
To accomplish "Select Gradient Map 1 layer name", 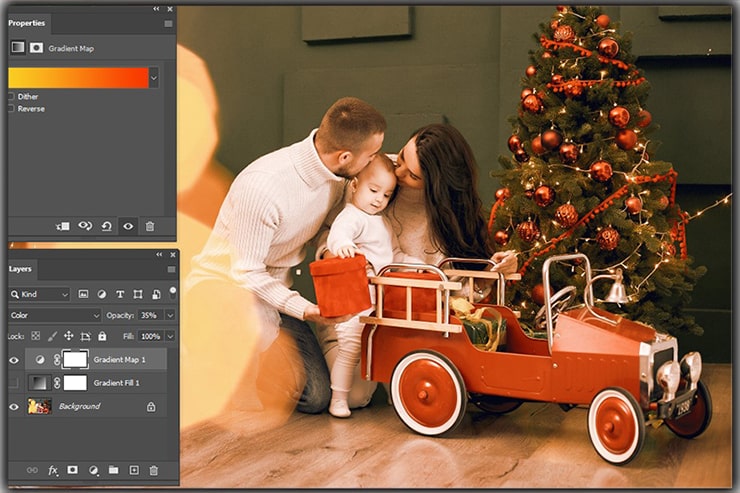I will (x=119, y=360).
